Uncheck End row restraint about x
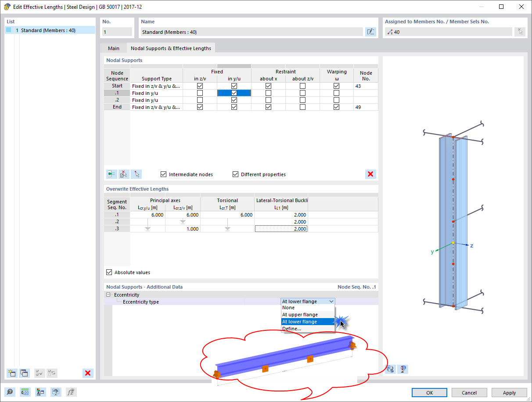The height and width of the screenshot is (402, 532). 268,107
